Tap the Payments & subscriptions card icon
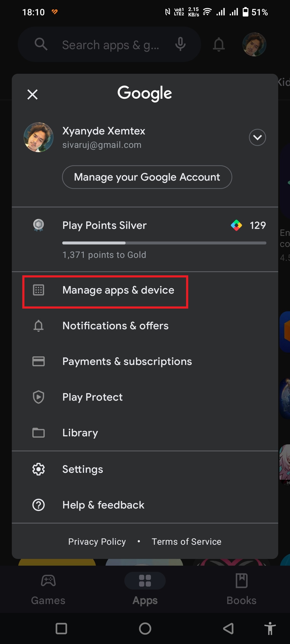290x644 pixels. point(38,361)
